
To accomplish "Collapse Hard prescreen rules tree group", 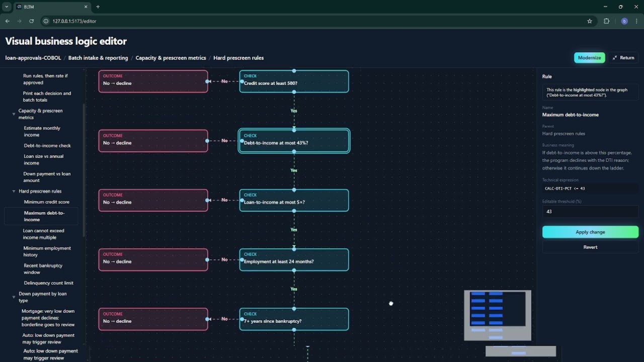I will (x=14, y=191).
